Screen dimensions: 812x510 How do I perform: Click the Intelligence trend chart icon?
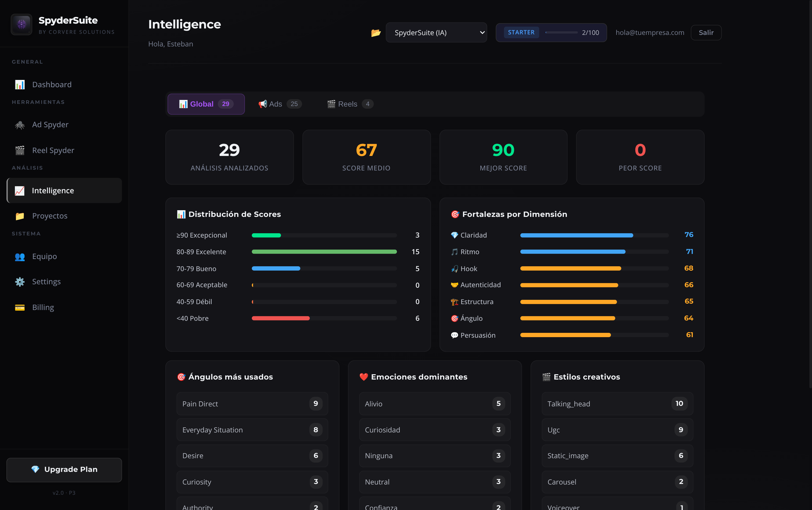pyautogui.click(x=20, y=191)
